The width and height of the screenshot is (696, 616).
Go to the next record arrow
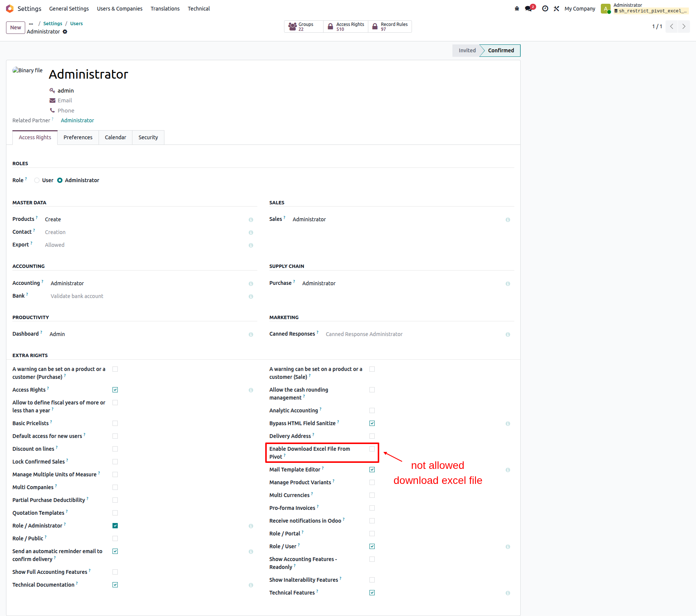pos(684,26)
